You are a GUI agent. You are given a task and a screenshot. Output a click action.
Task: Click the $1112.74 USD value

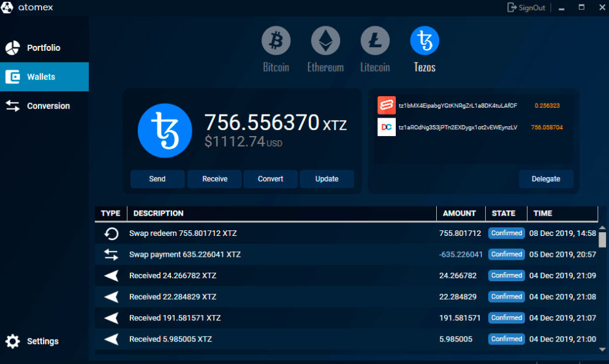point(243,142)
